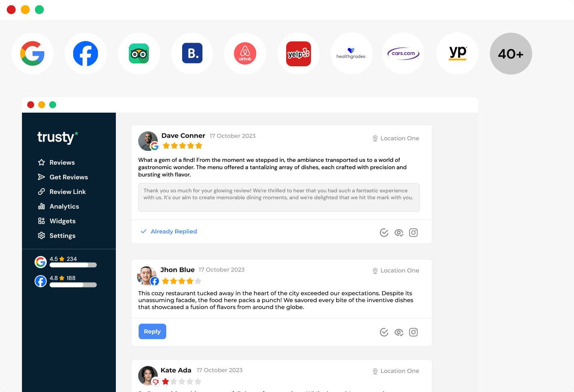Expand the 40+ more platforms bubble
The width and height of the screenshot is (574, 392).
point(511,54)
